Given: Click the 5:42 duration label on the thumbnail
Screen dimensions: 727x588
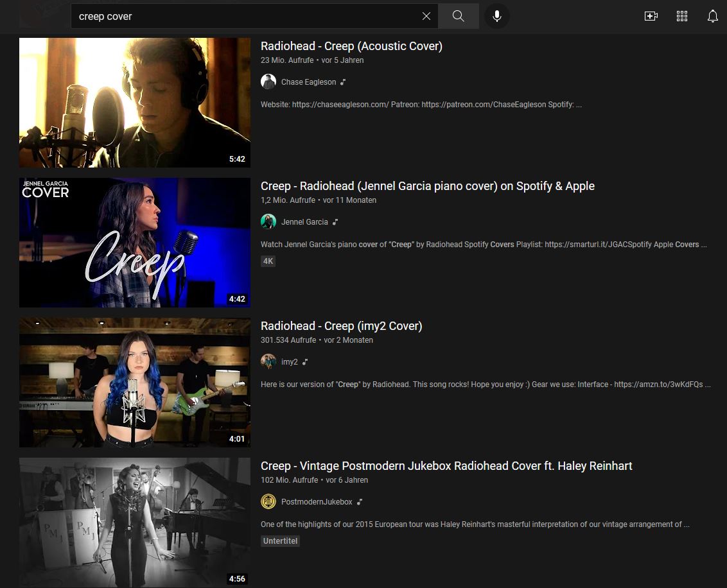Looking at the screenshot, I should click(x=237, y=159).
